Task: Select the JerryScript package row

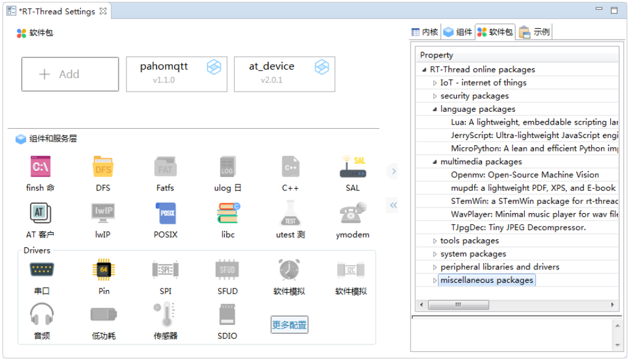Action: 517,136
